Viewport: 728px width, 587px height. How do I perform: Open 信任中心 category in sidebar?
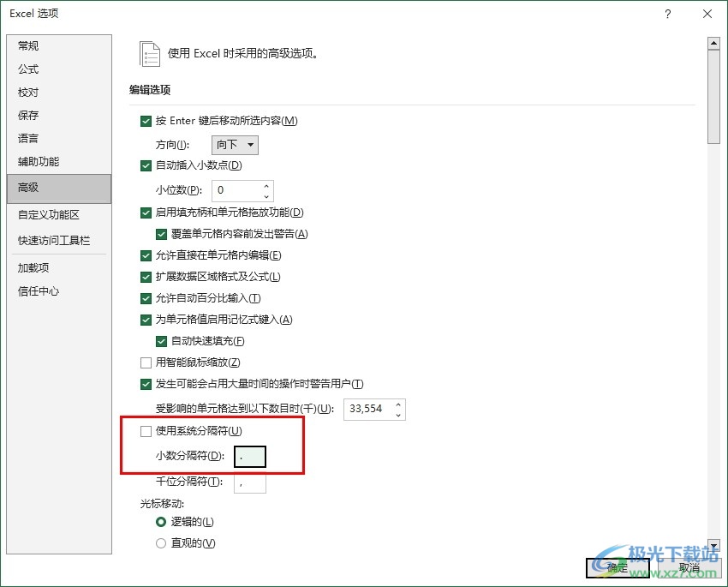59,291
